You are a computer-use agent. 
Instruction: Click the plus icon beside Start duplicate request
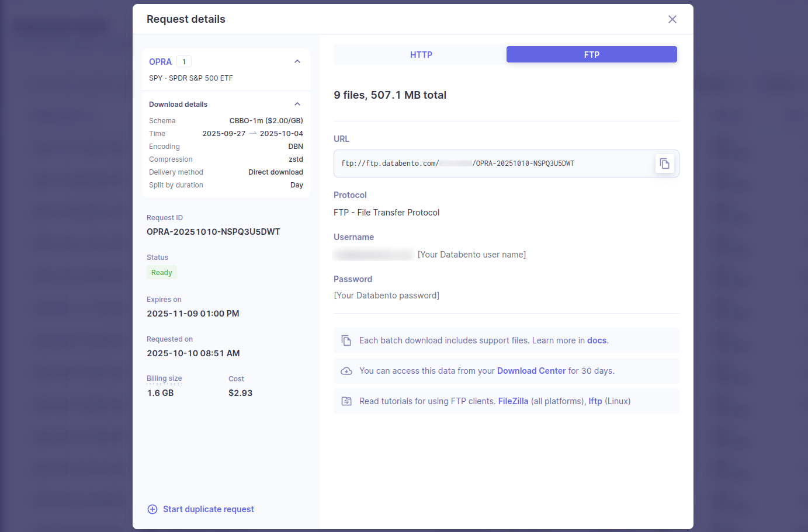[152, 509]
